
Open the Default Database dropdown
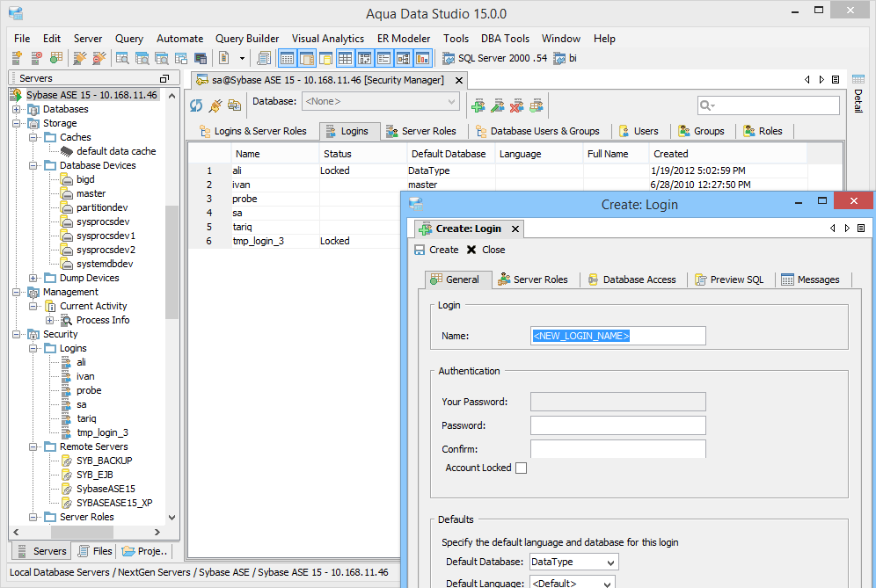click(x=573, y=562)
